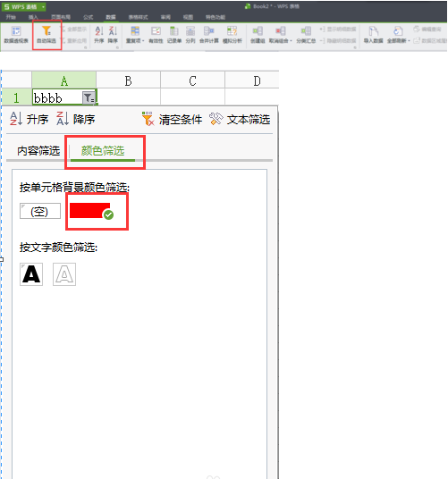Open What-If Analysis (模拟分析) tool
This screenshot has width=448, height=479.
[x=232, y=34]
